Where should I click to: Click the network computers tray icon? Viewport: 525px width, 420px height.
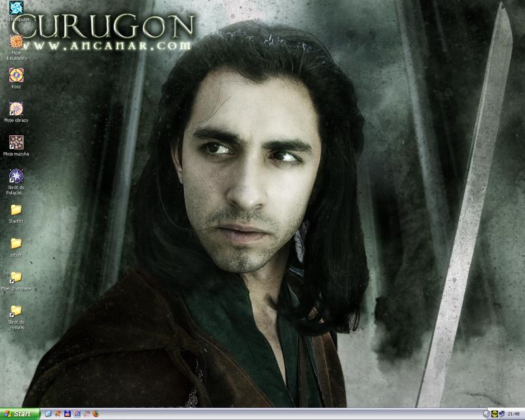click(x=502, y=414)
